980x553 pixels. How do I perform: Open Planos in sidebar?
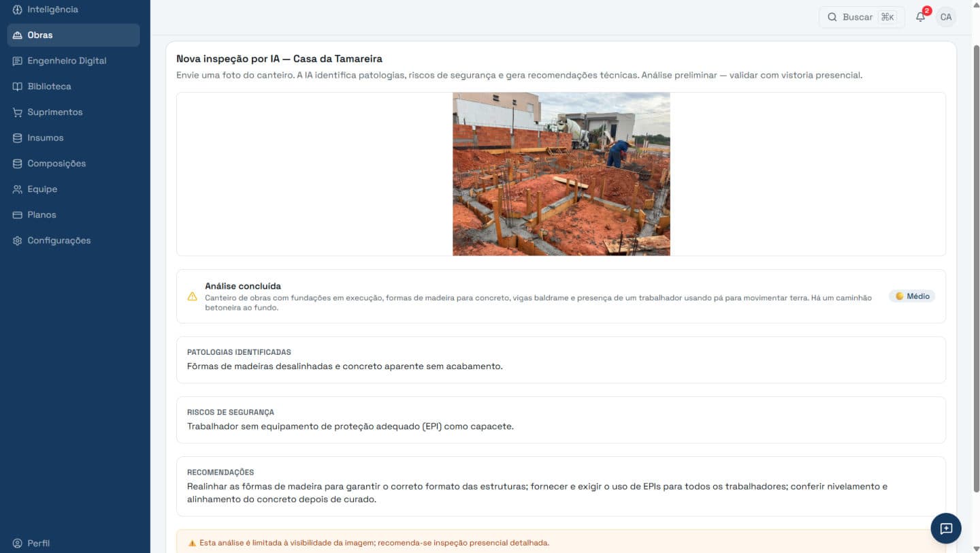(x=73, y=215)
